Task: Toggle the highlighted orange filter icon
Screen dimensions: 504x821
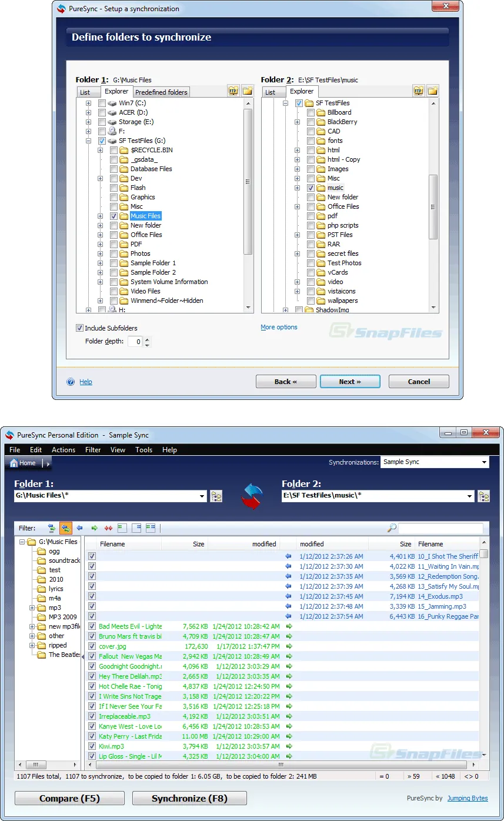Action: 66,528
